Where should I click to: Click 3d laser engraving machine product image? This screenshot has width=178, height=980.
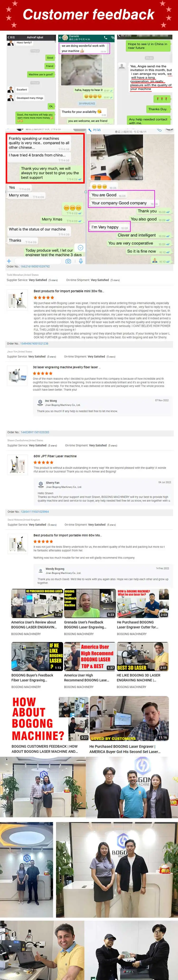click(17, 376)
